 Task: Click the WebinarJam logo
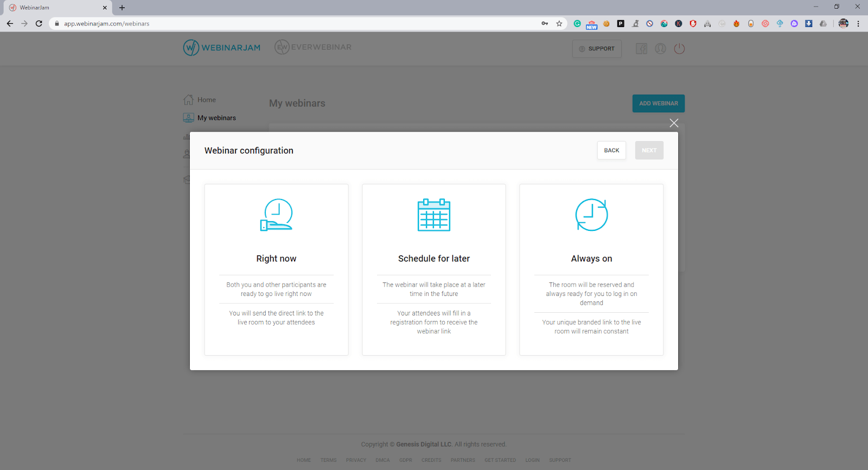222,48
